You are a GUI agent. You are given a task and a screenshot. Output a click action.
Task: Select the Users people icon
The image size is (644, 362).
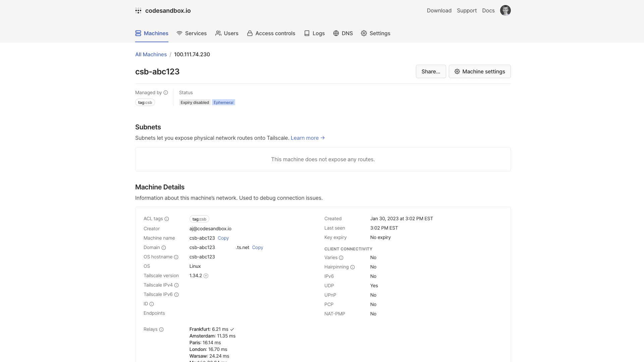pyautogui.click(x=218, y=33)
